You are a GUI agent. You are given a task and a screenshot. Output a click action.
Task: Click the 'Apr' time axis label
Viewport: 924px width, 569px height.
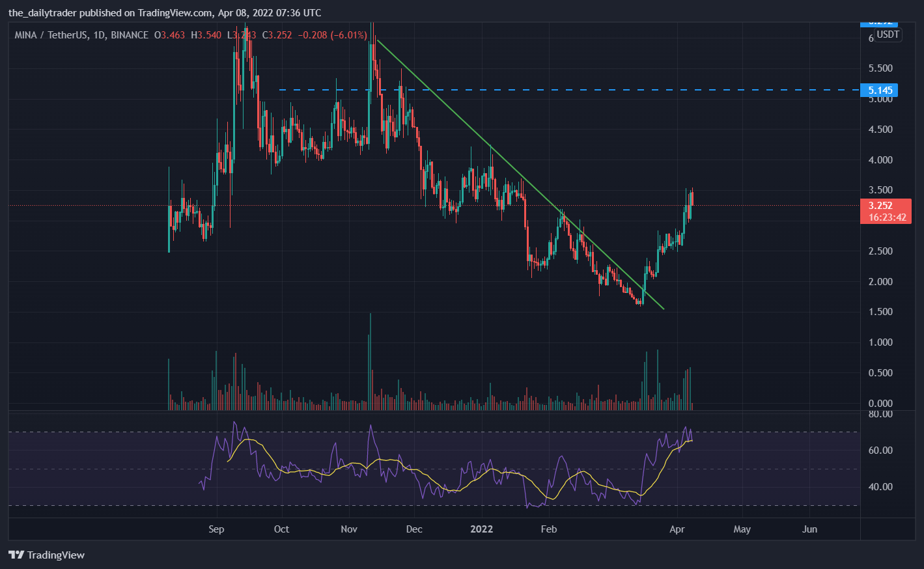[x=677, y=529]
